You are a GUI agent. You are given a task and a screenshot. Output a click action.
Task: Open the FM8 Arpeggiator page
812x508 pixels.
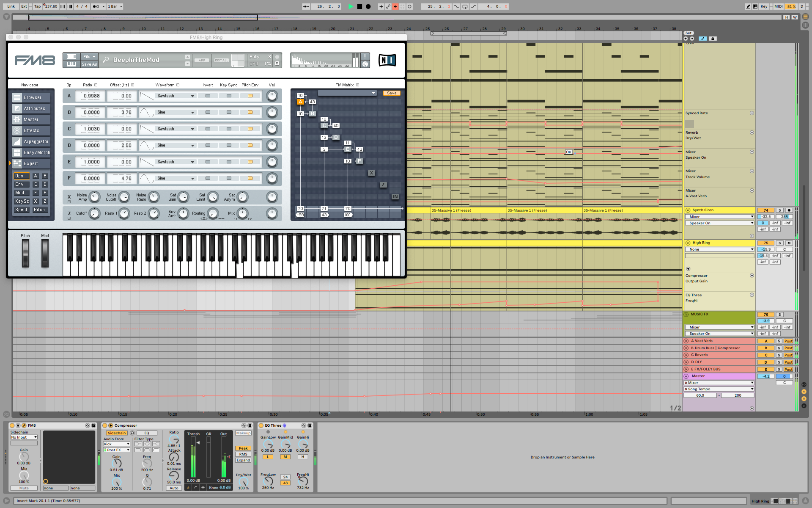coord(32,141)
